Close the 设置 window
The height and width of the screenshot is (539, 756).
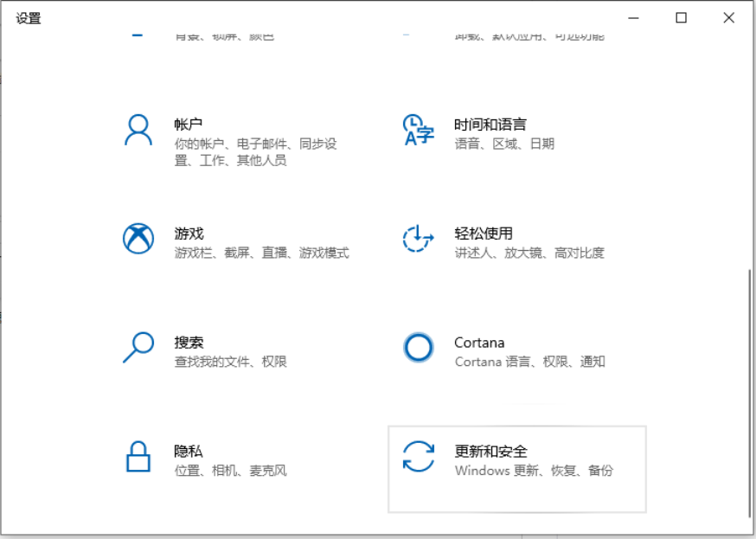728,18
